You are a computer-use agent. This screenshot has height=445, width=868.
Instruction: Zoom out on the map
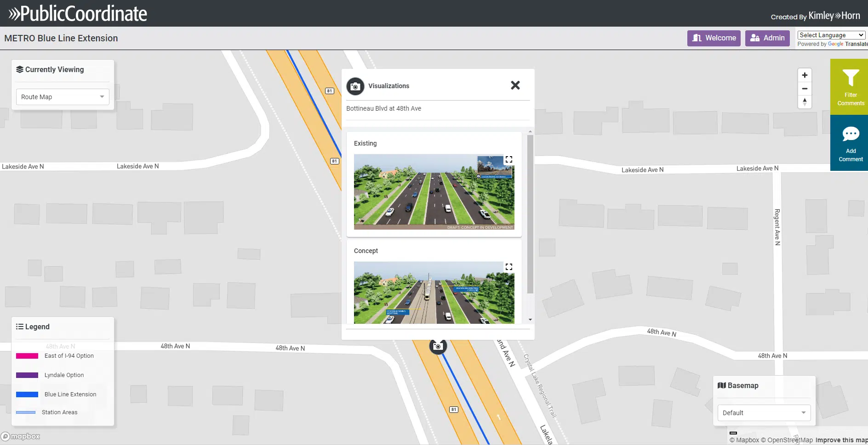(805, 89)
